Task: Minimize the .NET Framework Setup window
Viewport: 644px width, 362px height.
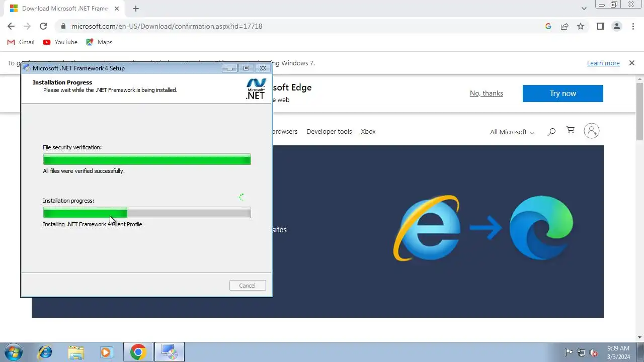Action: point(230,68)
